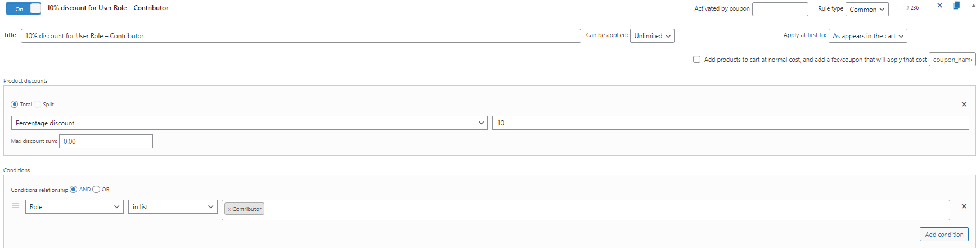Viewport: 980px width, 248px height.
Task: Choose OR conditions relationship
Action: [96, 190]
